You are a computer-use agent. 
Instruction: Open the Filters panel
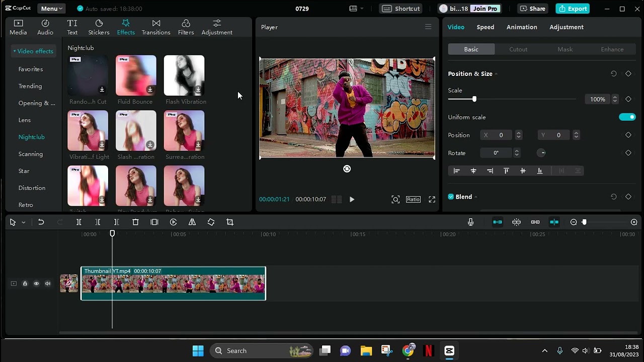(186, 27)
